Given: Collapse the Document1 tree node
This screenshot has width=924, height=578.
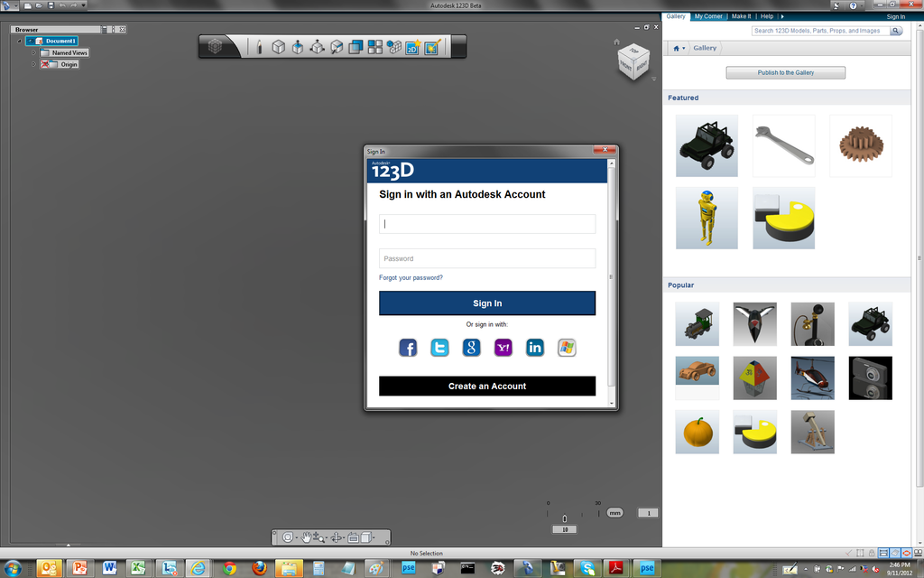Looking at the screenshot, I should click(20, 42).
